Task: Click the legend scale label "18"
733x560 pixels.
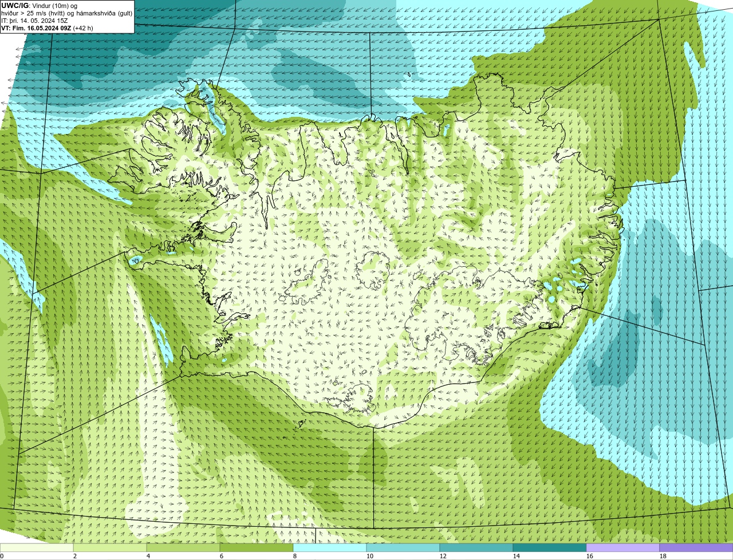Action: click(x=663, y=556)
